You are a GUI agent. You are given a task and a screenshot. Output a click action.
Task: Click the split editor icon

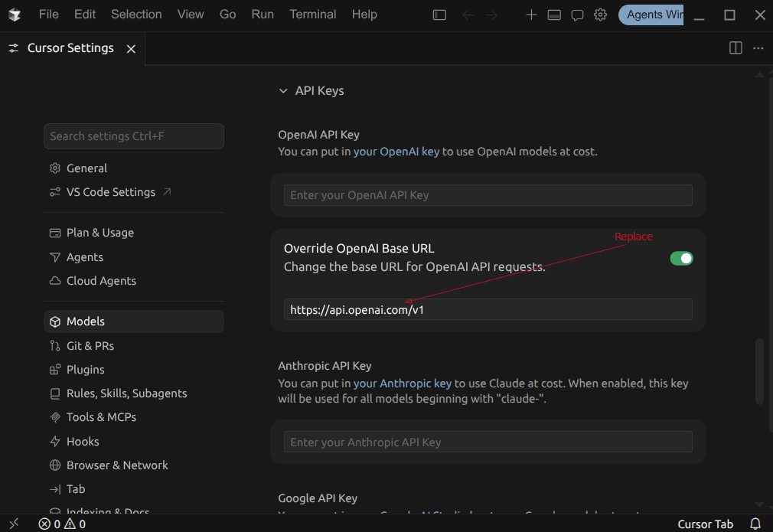pos(735,47)
